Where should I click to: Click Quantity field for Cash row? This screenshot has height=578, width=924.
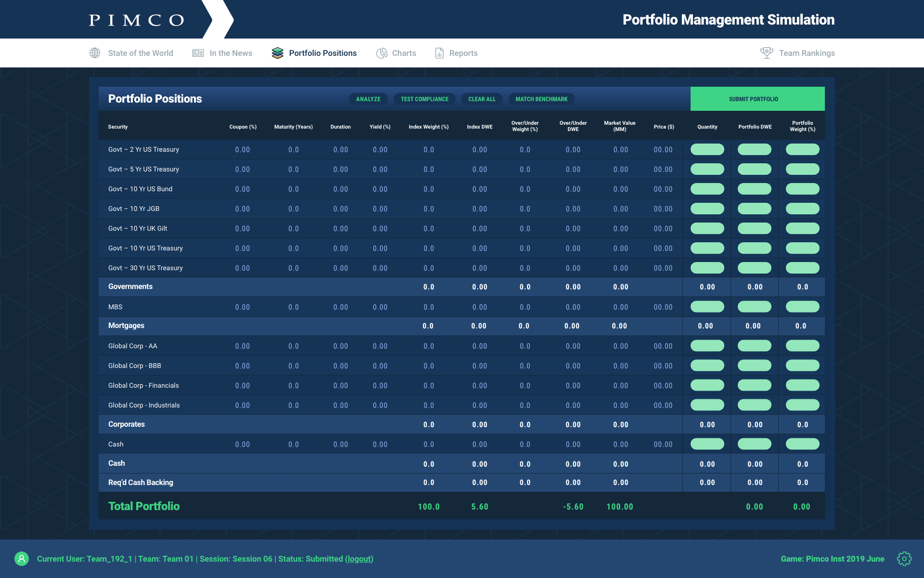707,444
